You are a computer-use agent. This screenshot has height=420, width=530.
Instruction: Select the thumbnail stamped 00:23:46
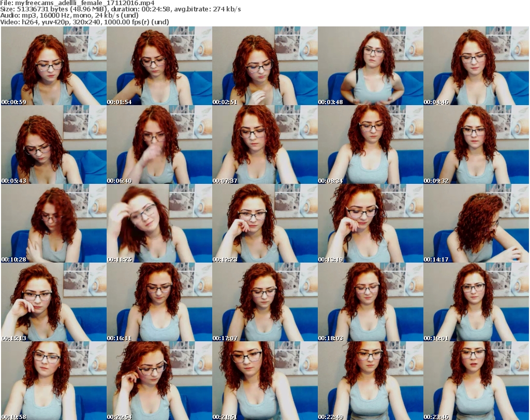pyautogui.click(x=476, y=381)
